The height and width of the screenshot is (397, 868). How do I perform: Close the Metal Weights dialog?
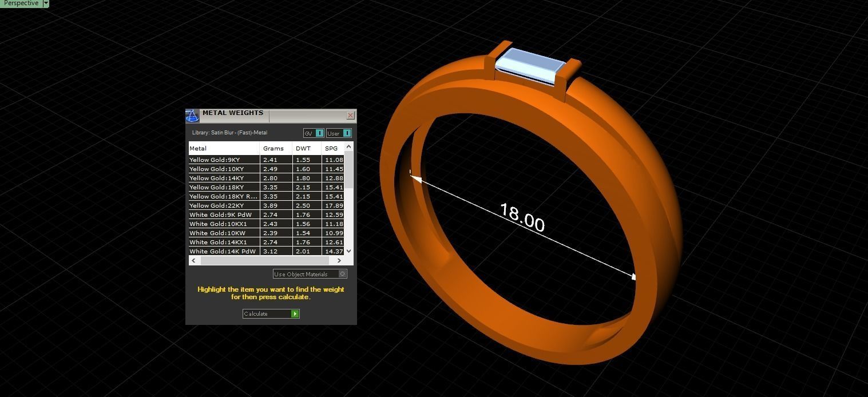pos(350,116)
